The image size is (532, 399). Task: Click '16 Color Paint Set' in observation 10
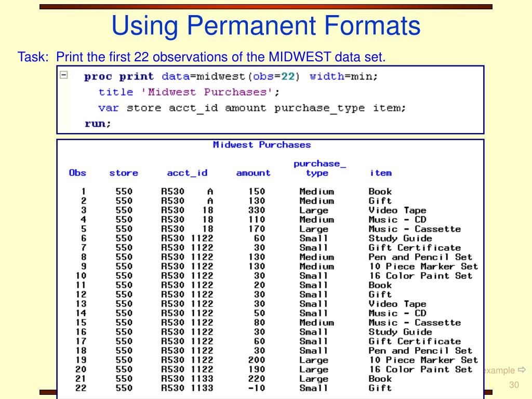(x=420, y=276)
